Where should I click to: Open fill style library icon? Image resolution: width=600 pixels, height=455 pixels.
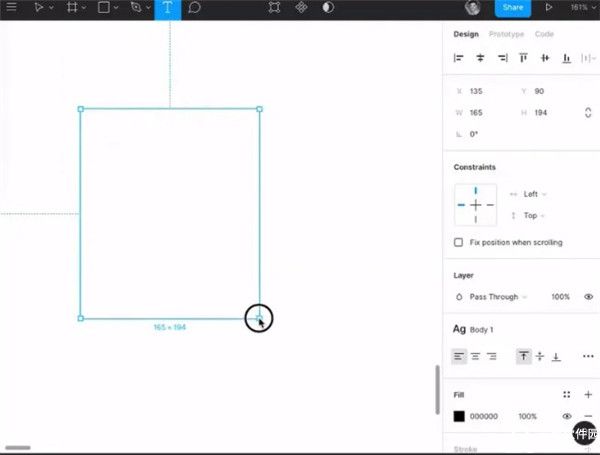[x=566, y=395]
